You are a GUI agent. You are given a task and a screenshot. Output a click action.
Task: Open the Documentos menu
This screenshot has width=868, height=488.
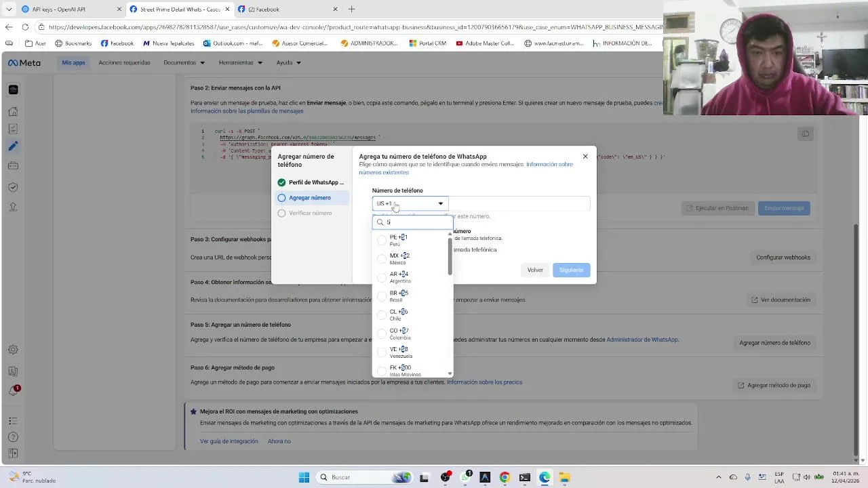click(x=184, y=62)
